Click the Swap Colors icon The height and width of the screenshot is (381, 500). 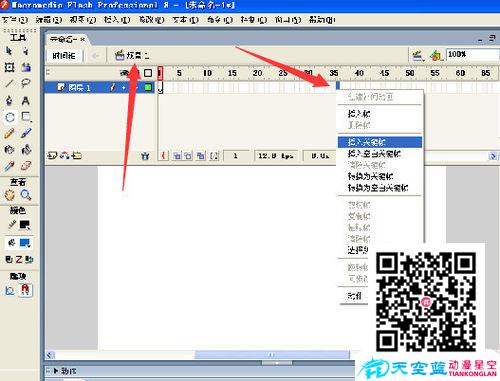coord(29,260)
